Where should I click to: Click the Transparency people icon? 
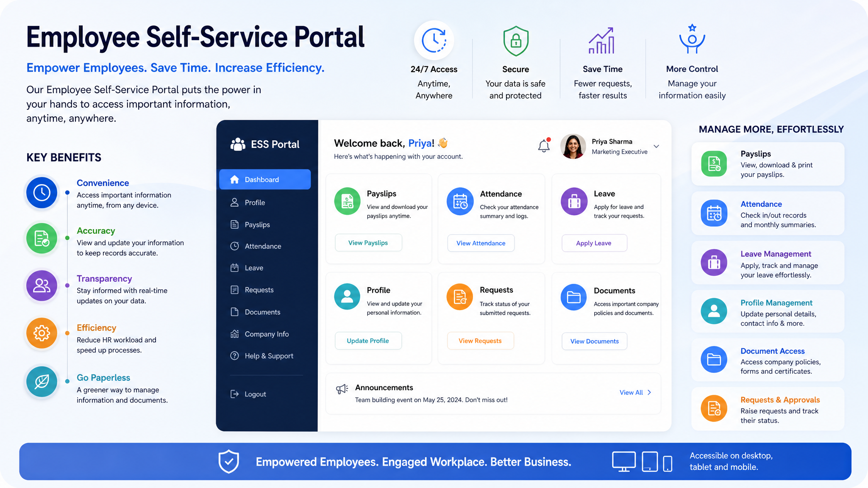pos(42,286)
